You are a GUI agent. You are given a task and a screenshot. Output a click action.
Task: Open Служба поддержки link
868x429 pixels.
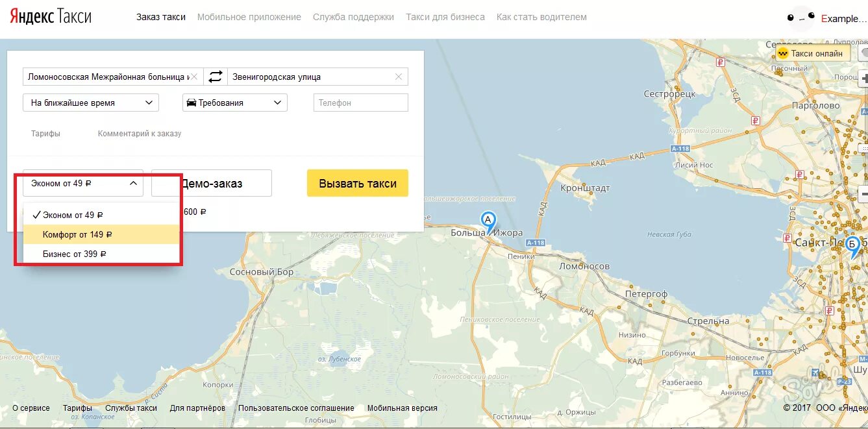(x=353, y=17)
